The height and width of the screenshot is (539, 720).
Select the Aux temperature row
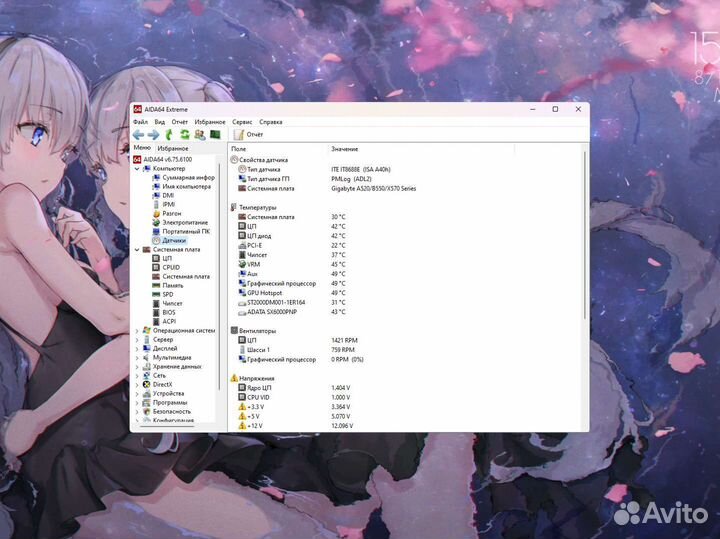click(406, 274)
